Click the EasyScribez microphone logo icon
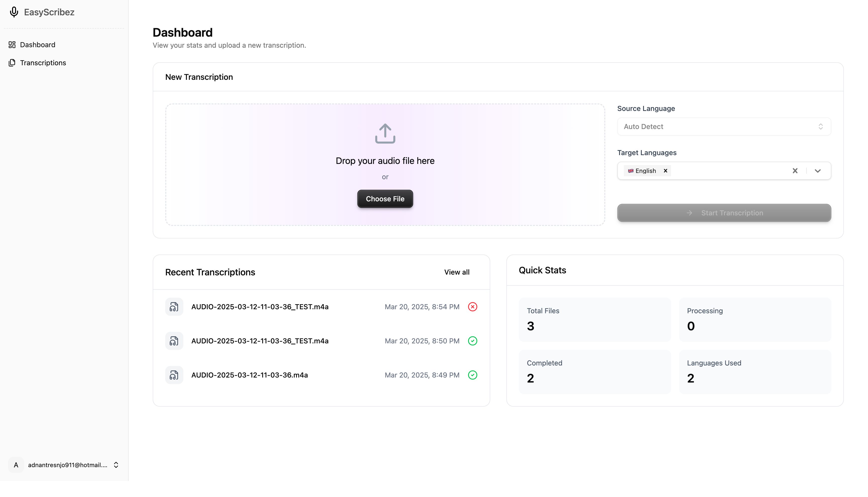The image size is (868, 497). [x=14, y=12]
